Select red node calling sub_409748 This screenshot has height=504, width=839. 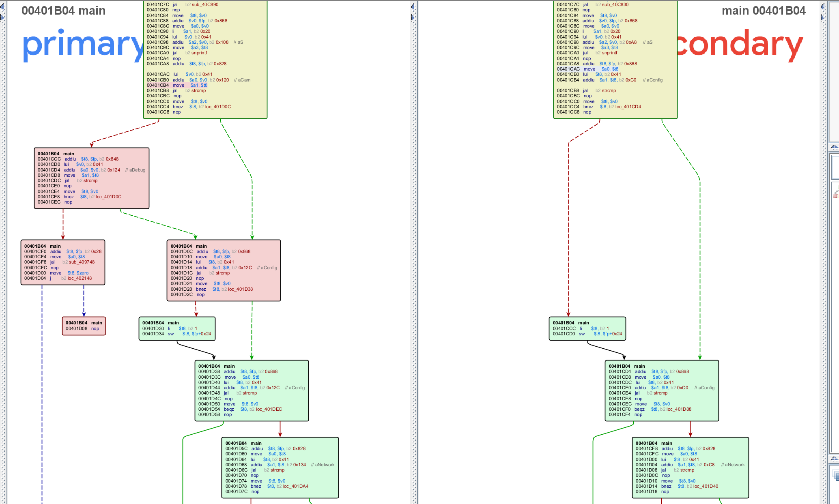tap(63, 262)
